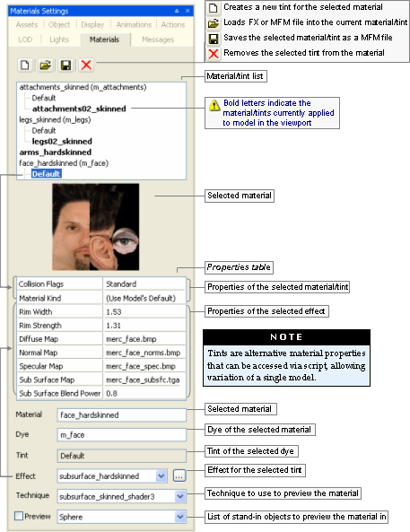The width and height of the screenshot is (410, 532).
Task: Select the LOD tab
Action: (25, 39)
